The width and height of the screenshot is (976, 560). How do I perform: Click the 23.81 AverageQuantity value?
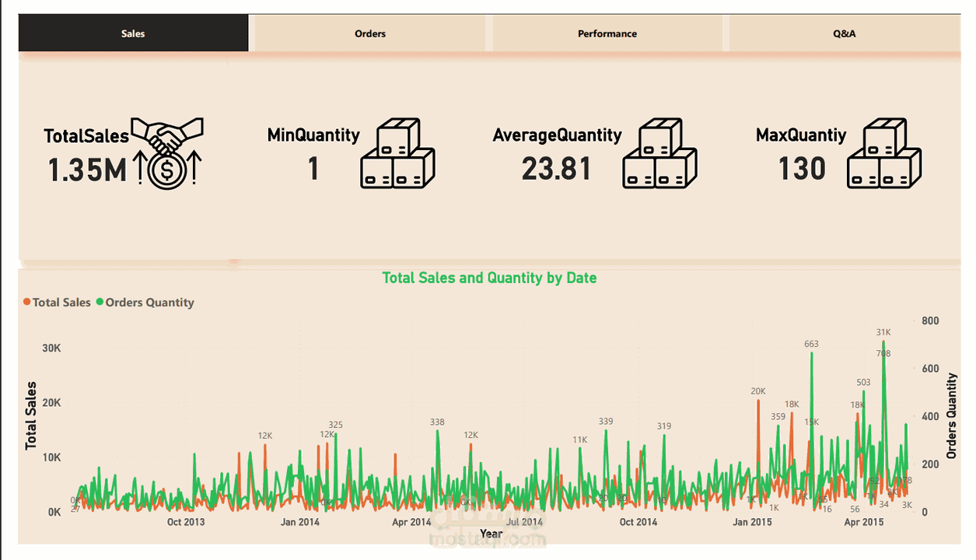tap(557, 169)
